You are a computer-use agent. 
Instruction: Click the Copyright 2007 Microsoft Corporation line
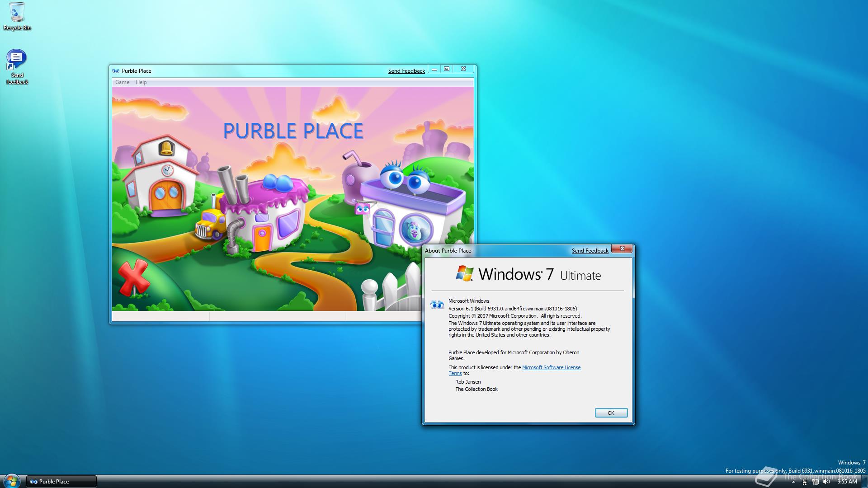tap(515, 316)
